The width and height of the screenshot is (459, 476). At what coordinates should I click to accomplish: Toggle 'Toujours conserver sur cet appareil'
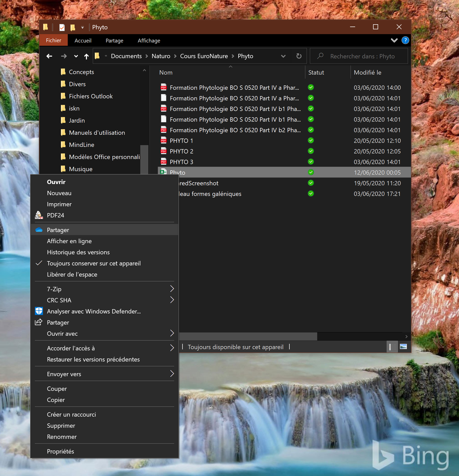coord(94,263)
